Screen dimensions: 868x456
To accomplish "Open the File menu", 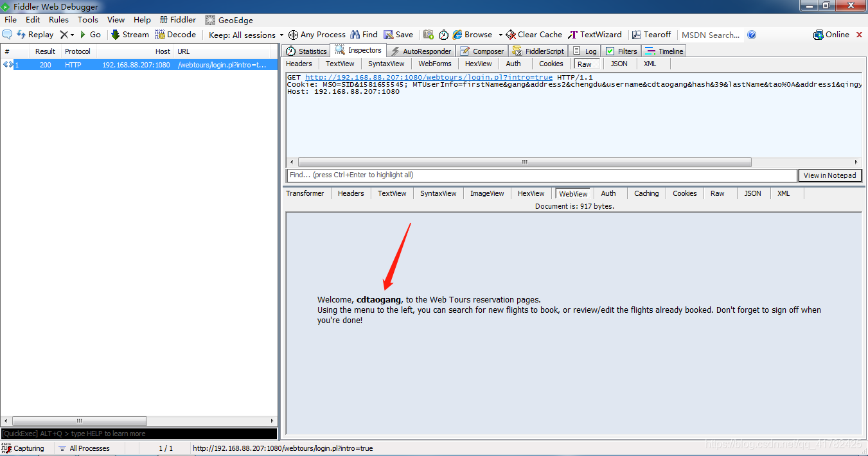I will 10,20.
